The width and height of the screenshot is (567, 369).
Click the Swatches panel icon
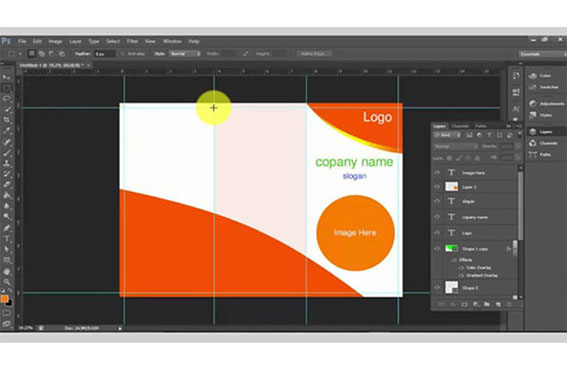pos(533,87)
